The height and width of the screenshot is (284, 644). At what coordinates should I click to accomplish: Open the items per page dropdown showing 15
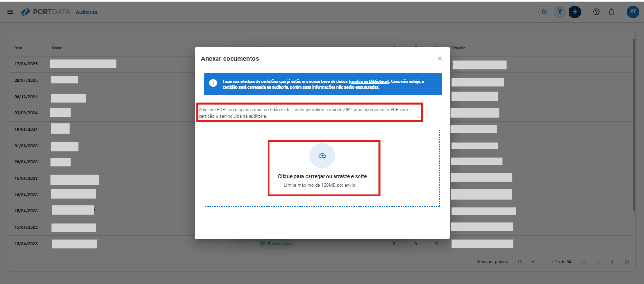coord(526,262)
